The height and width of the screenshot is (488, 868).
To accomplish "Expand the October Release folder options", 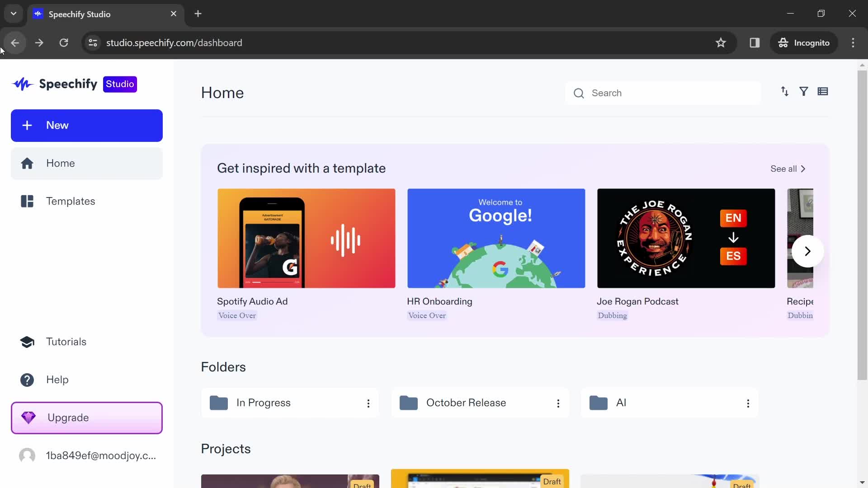I will tap(558, 404).
